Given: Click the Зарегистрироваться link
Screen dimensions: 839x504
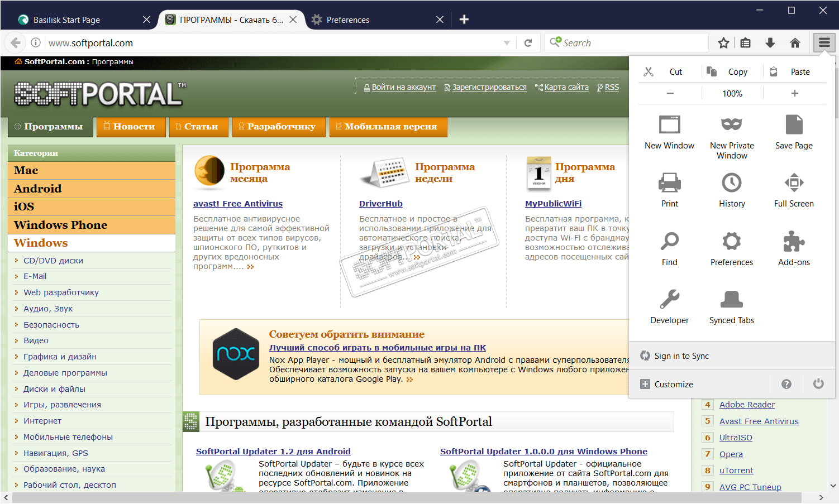Looking at the screenshot, I should 489,87.
